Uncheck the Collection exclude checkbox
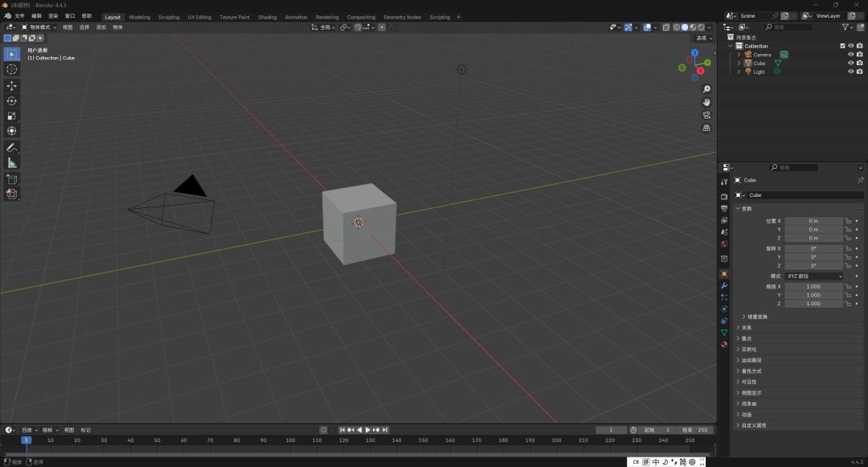Image resolution: width=868 pixels, height=467 pixels. [842, 46]
